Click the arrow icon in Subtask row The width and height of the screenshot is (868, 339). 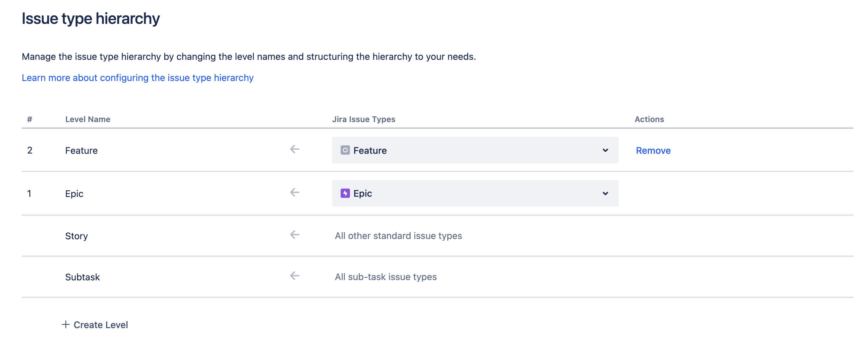[x=294, y=276]
